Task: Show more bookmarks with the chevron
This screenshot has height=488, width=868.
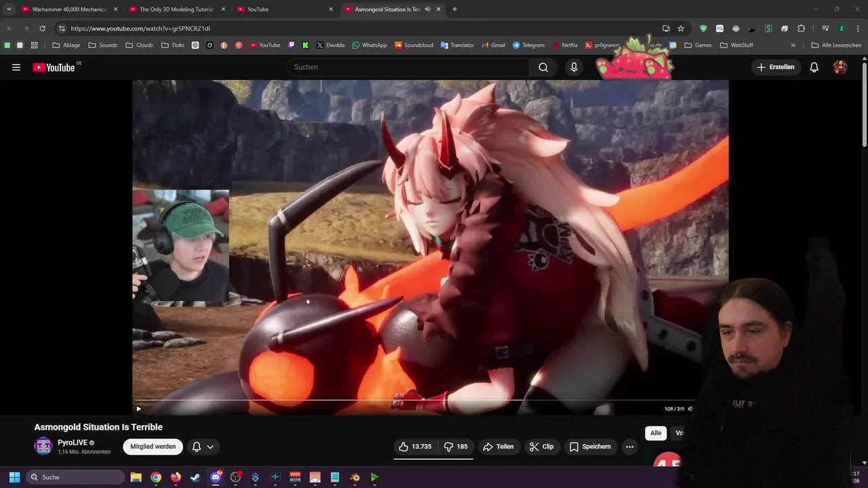Action: 793,45
